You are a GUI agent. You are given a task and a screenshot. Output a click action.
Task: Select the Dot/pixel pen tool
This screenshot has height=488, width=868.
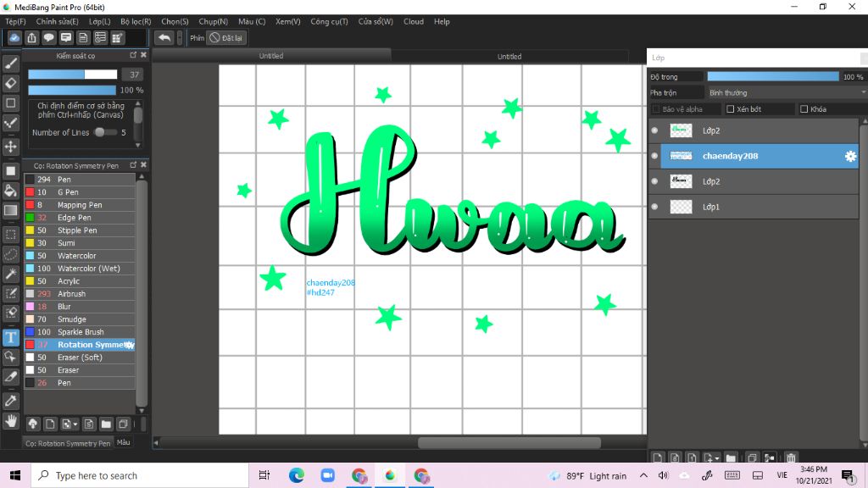pyautogui.click(x=10, y=123)
